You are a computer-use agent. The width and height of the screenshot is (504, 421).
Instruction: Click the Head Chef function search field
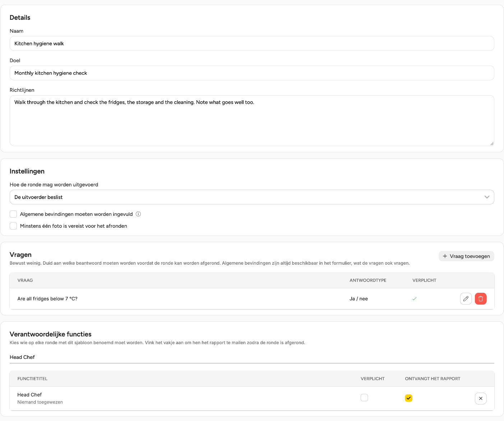click(252, 357)
